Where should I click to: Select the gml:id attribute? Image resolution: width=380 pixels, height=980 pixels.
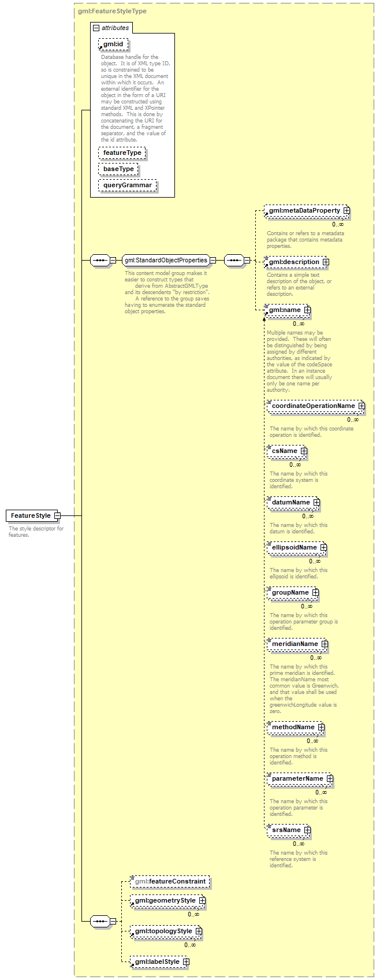(113, 44)
